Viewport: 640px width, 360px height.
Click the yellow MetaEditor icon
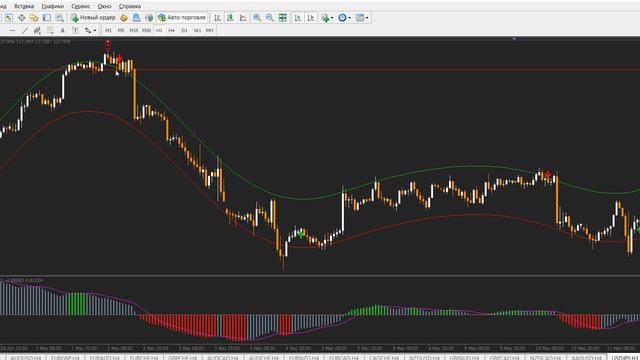tap(124, 18)
